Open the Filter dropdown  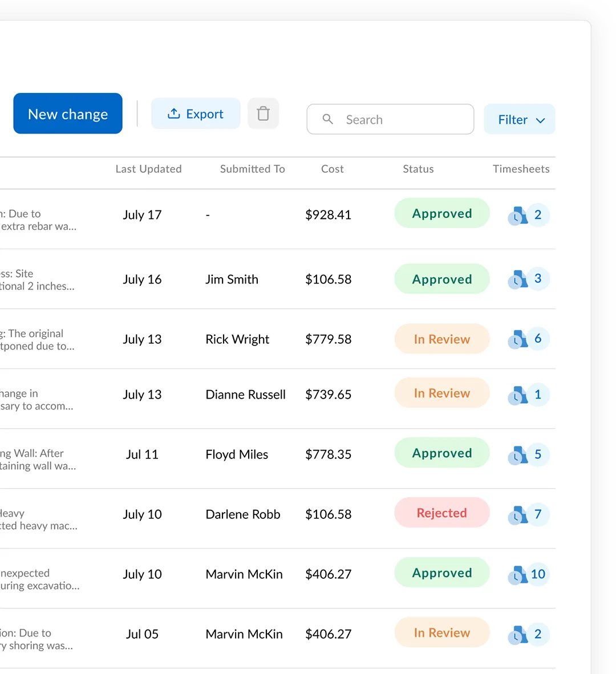click(x=519, y=119)
